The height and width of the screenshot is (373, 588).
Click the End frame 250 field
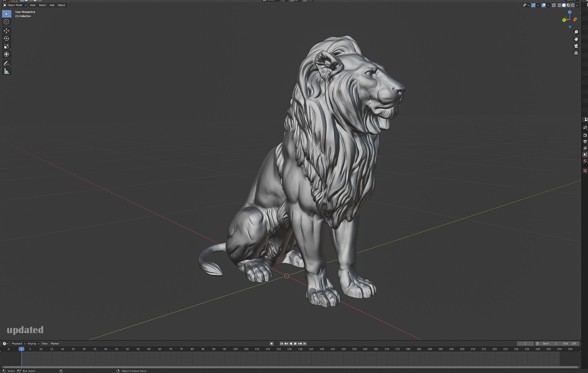(x=570, y=343)
